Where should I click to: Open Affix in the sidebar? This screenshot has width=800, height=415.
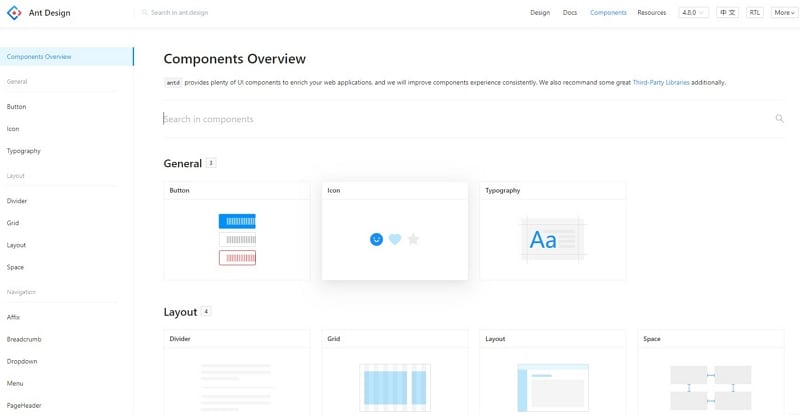[x=13, y=317]
